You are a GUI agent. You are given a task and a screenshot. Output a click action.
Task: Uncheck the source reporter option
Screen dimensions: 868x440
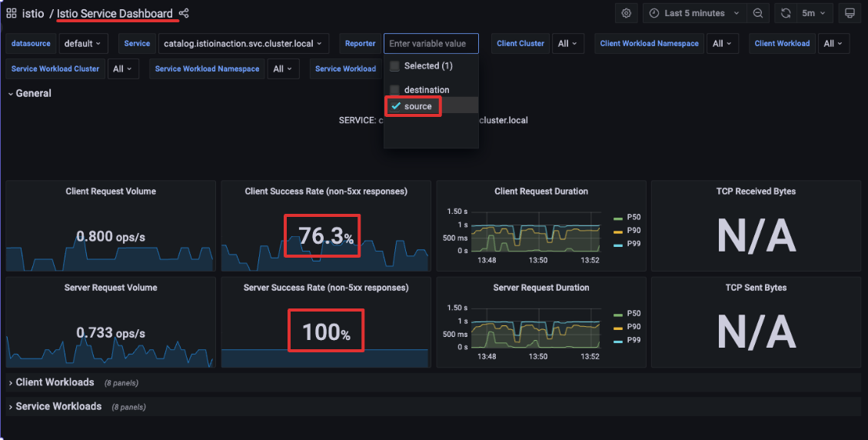tap(395, 106)
